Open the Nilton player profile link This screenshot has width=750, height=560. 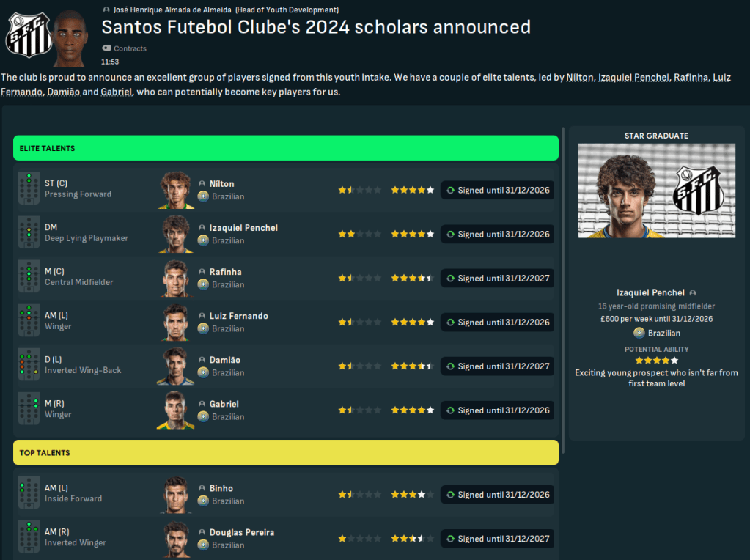click(x=221, y=184)
